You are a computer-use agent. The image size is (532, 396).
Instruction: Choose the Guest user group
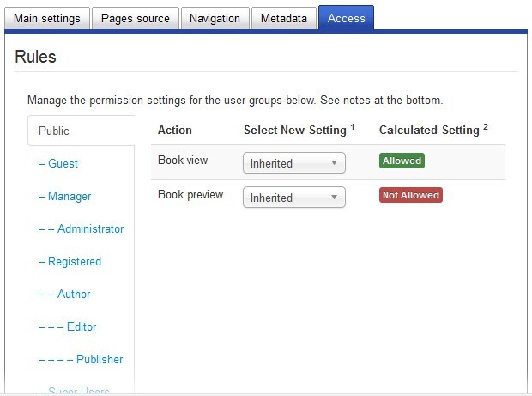[x=58, y=164]
